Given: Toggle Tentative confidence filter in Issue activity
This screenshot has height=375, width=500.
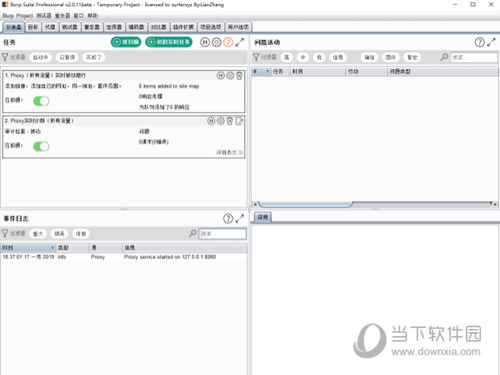Looking at the screenshot, I should coord(412,57).
